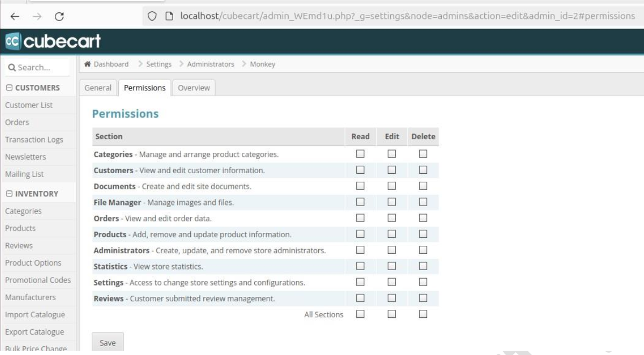Reload the page with refresh icon
This screenshot has width=644, height=355.
click(59, 17)
